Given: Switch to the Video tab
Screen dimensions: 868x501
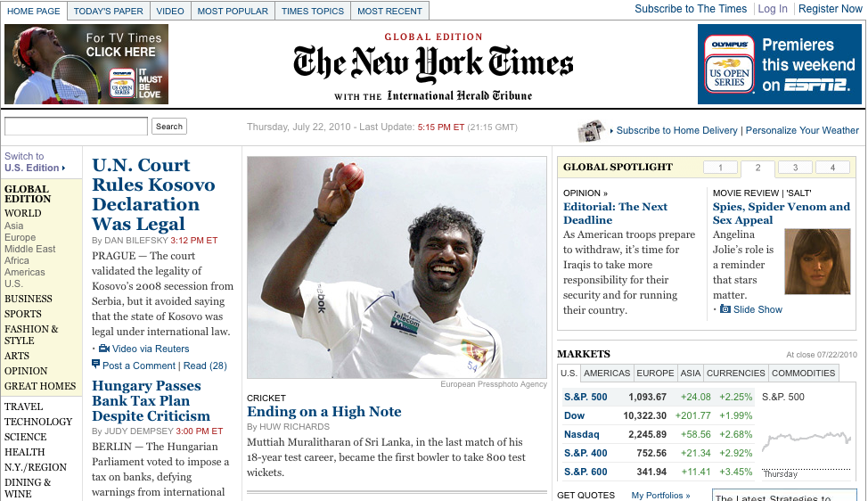Looking at the screenshot, I should (x=170, y=11).
